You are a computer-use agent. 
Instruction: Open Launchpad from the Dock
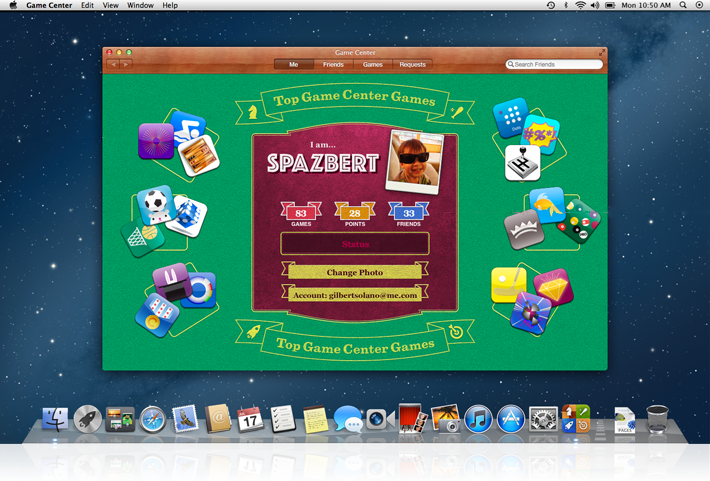click(x=87, y=418)
